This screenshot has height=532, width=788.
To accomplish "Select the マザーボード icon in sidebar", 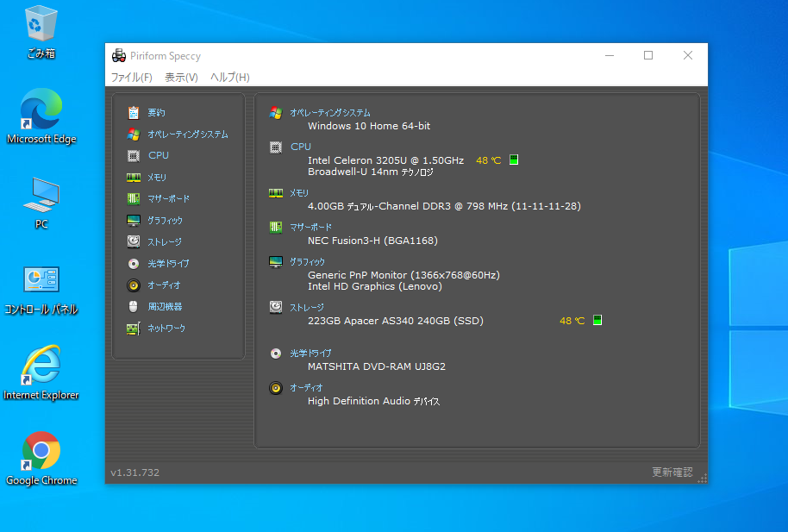I will (x=133, y=198).
